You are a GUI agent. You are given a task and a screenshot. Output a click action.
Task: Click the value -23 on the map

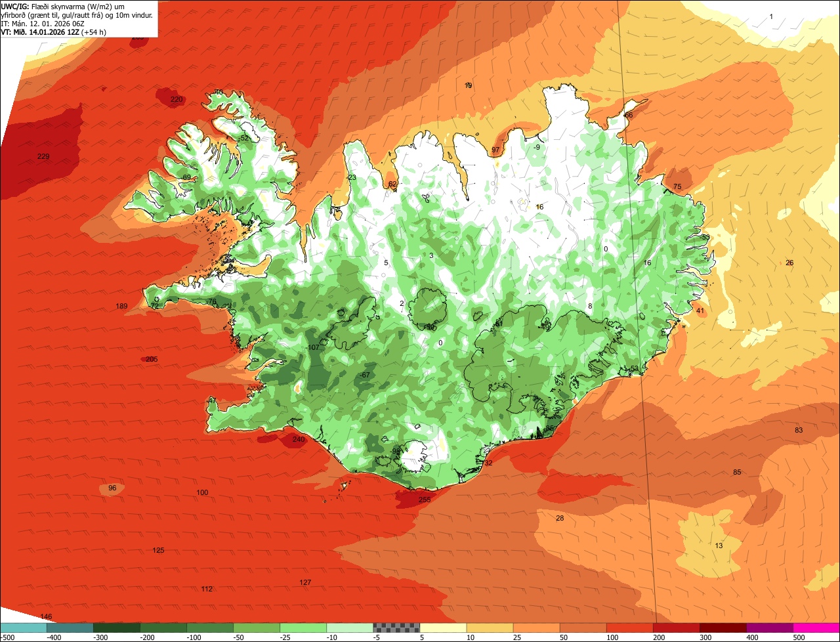351,177
